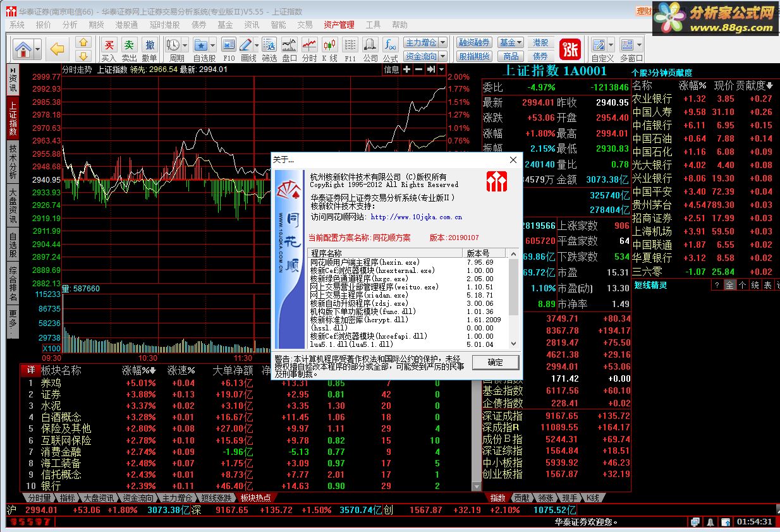Open the 帮助 menu
This screenshot has height=532, width=780.
(400, 25)
